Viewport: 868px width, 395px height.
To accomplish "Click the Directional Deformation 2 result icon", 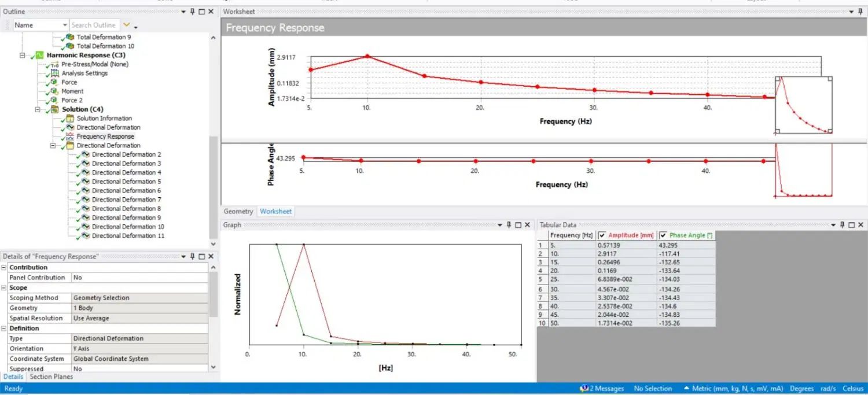I will (85, 154).
